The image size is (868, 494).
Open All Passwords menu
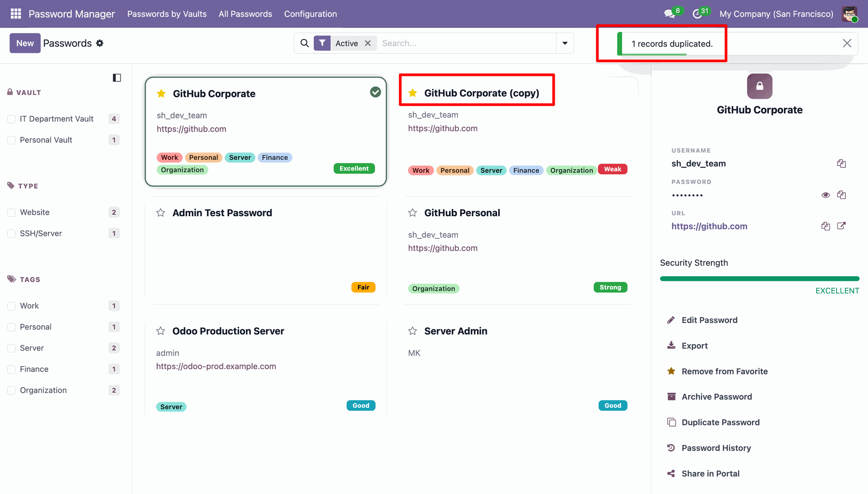pos(245,14)
